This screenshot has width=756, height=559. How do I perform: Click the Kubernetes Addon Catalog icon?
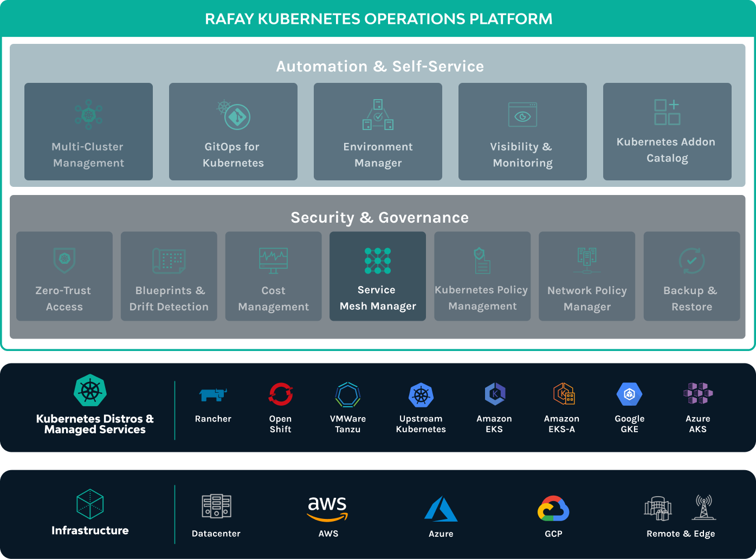coord(667,112)
